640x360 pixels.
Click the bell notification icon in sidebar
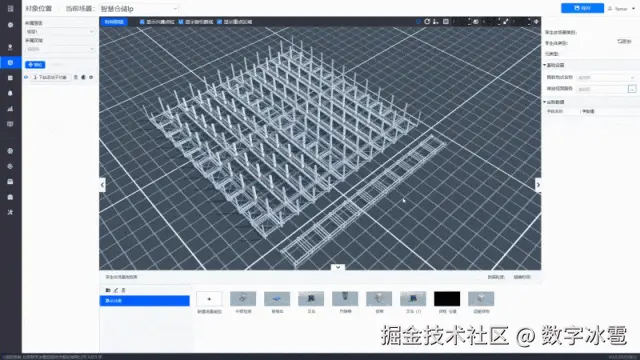[10, 93]
